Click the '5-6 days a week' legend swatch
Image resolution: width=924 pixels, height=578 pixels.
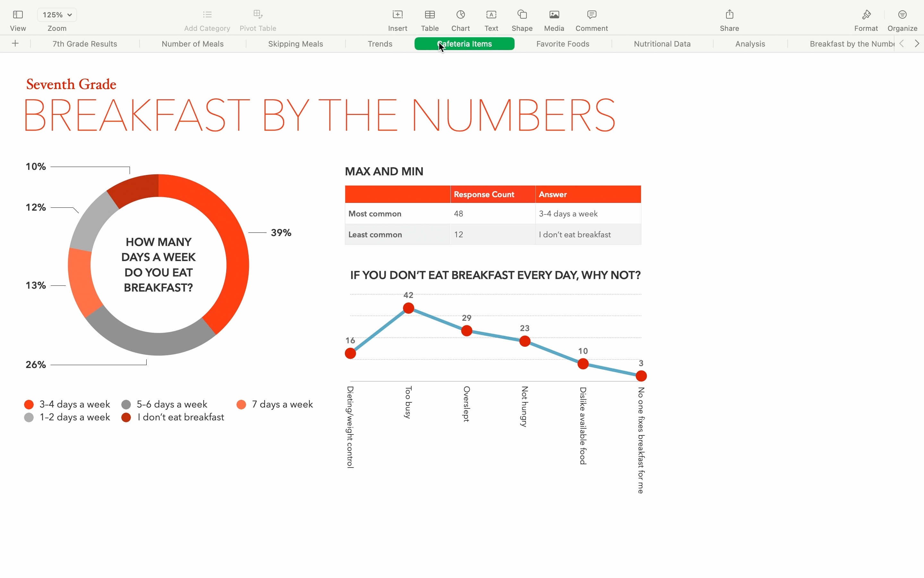click(126, 405)
